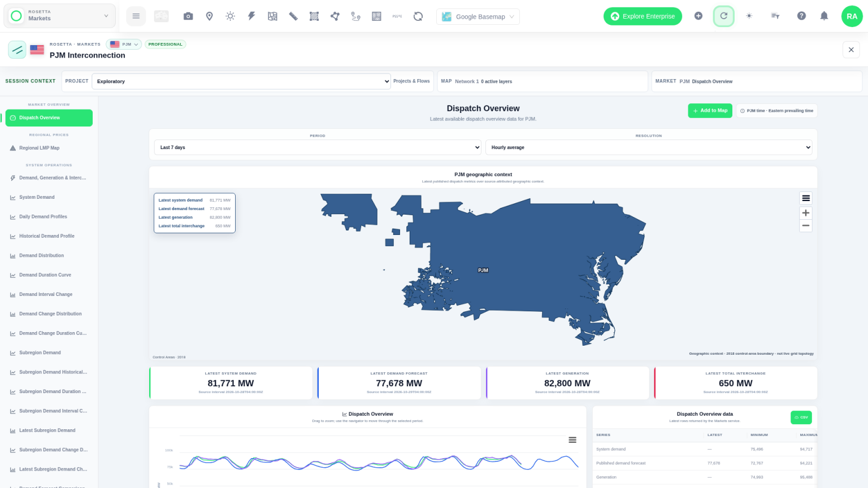
Task: Open the filter list icon
Action: pos(775,16)
